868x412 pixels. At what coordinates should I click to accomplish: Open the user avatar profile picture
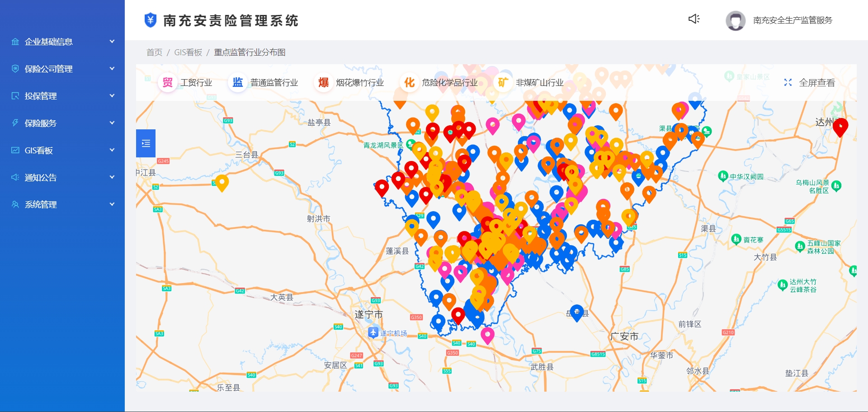click(736, 20)
